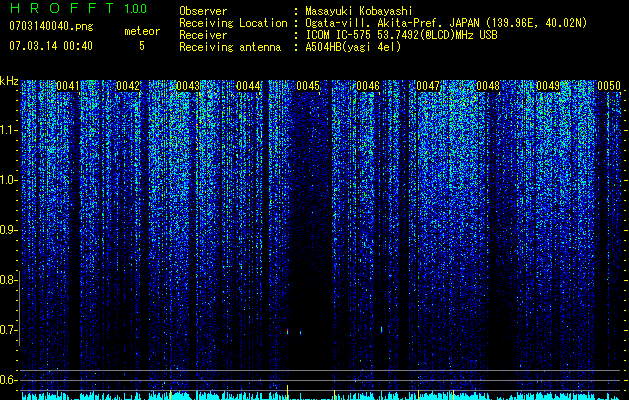Click the 0044 time marker
This screenshot has height=400, width=629.
(248, 86)
